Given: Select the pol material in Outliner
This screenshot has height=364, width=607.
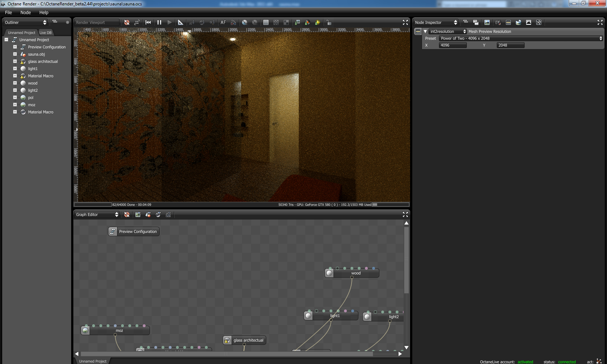Looking at the screenshot, I should (31, 97).
